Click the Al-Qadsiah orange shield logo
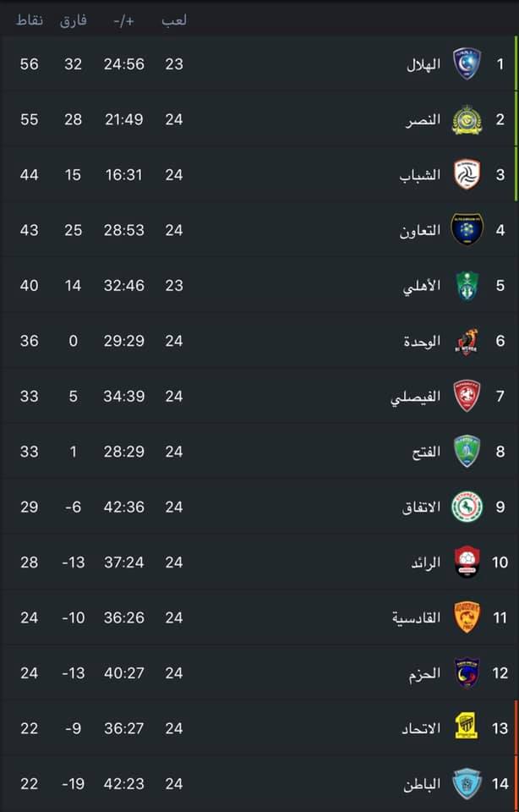Image resolution: width=519 pixels, height=812 pixels. [x=467, y=617]
